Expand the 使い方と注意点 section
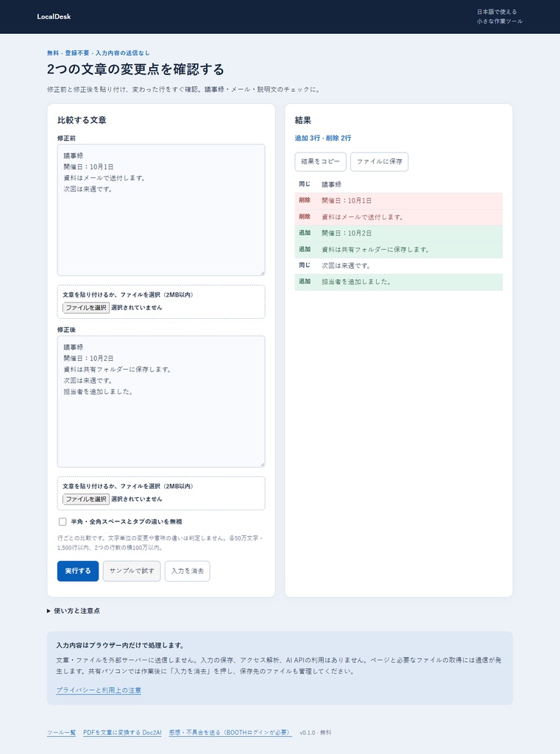The height and width of the screenshot is (754, 560). tap(74, 610)
